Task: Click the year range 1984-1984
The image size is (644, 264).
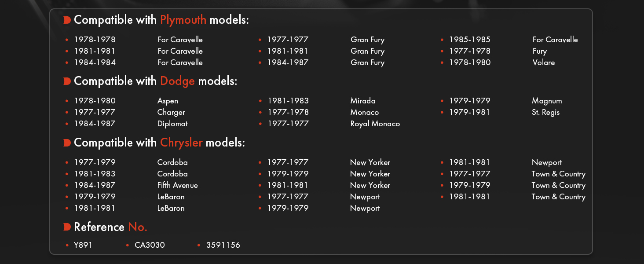Action: point(95,62)
